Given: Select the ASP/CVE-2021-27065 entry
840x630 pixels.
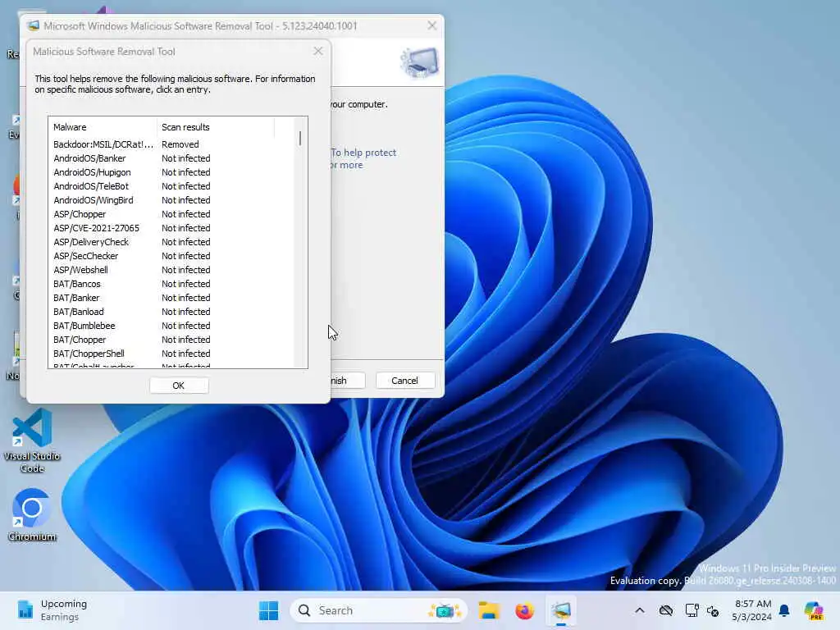Looking at the screenshot, I should (97, 228).
